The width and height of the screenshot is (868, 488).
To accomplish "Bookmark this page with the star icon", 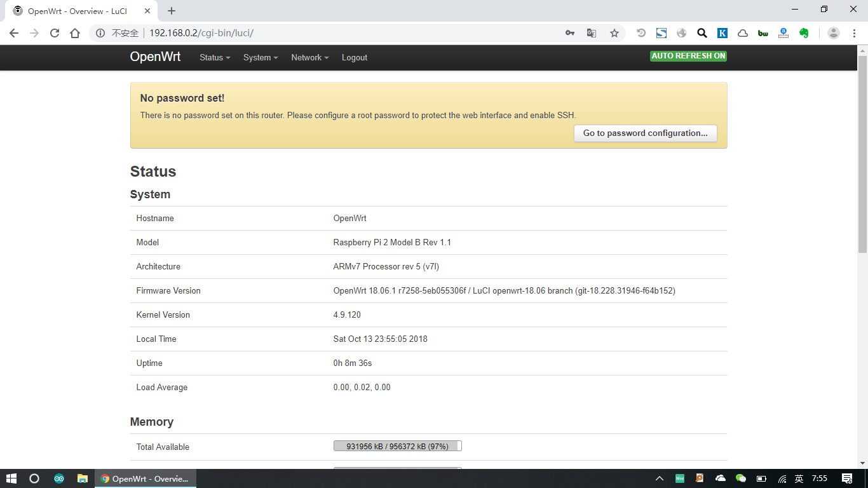I will click(x=614, y=33).
